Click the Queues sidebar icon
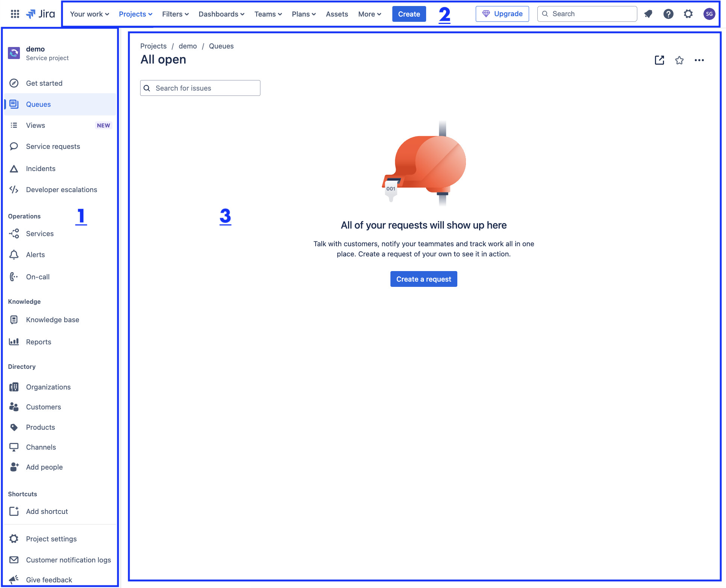The image size is (726, 588). click(x=14, y=104)
